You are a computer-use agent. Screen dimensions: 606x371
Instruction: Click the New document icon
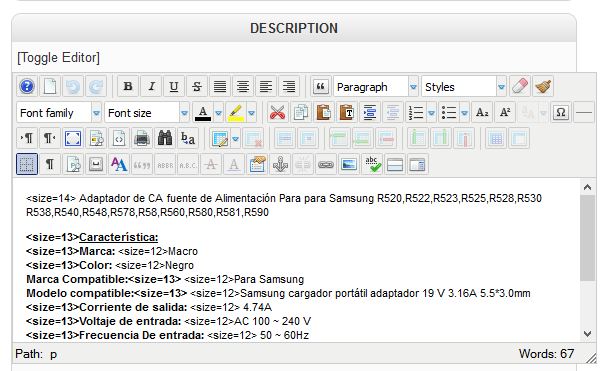coord(50,86)
